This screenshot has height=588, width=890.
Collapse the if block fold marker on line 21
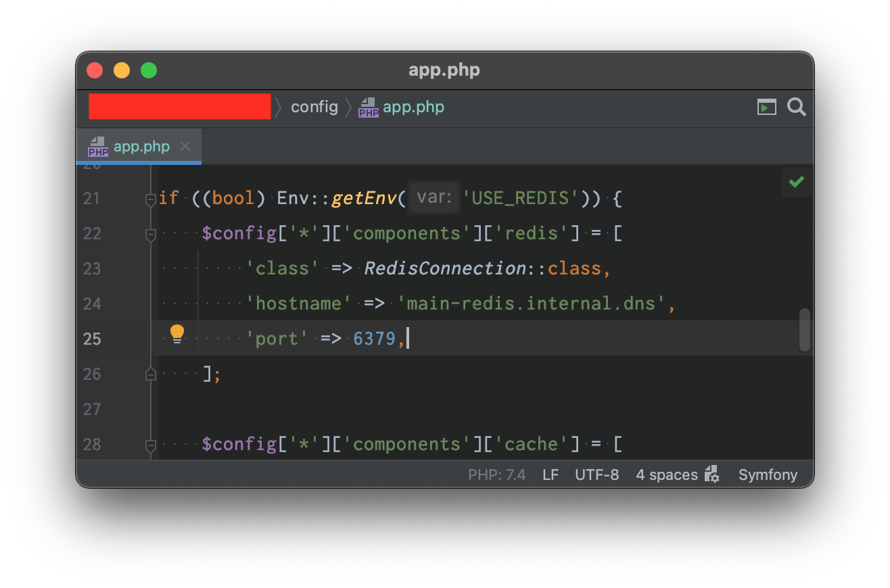150,199
